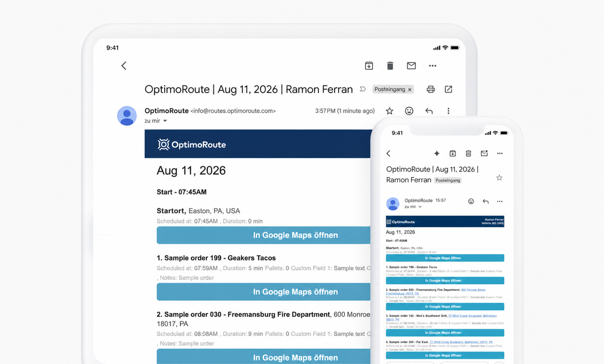The height and width of the screenshot is (364, 604).
Task: Open Freemansburg Fire Department Maps button on tablet
Action: (263, 356)
